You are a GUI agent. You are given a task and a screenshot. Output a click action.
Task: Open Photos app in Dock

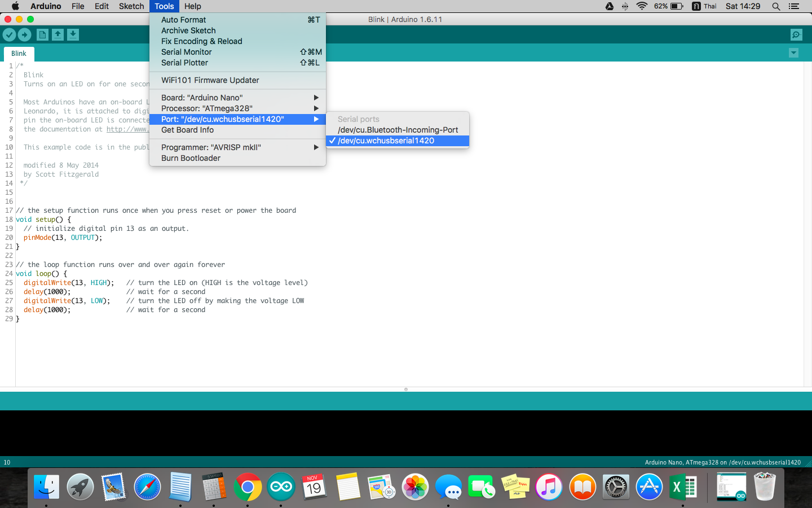click(415, 487)
